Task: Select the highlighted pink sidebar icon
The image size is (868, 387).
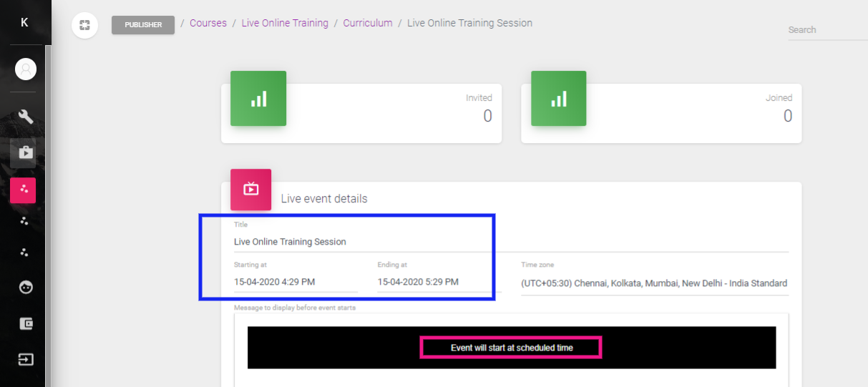Action: click(x=23, y=190)
